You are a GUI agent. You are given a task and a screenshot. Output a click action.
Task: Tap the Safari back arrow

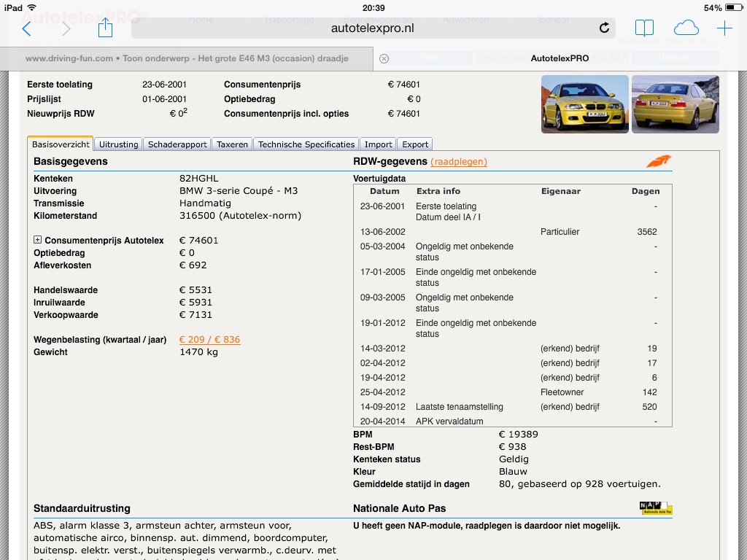point(27,28)
